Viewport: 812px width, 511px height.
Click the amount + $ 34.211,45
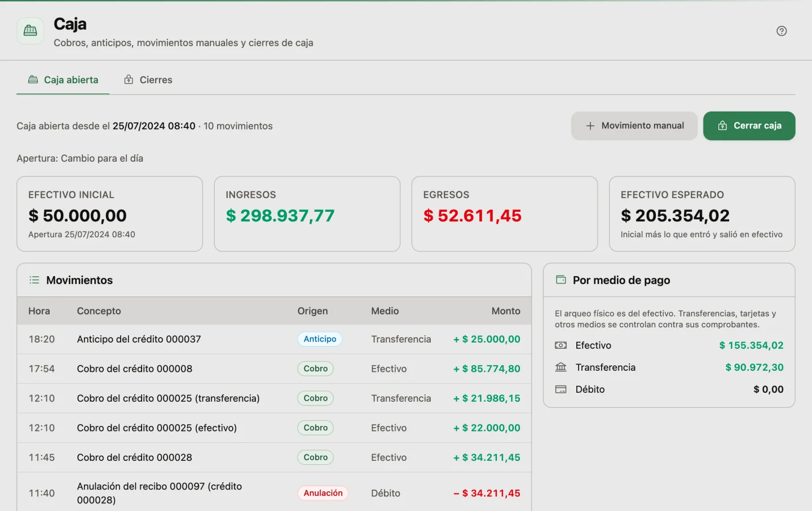(x=487, y=457)
